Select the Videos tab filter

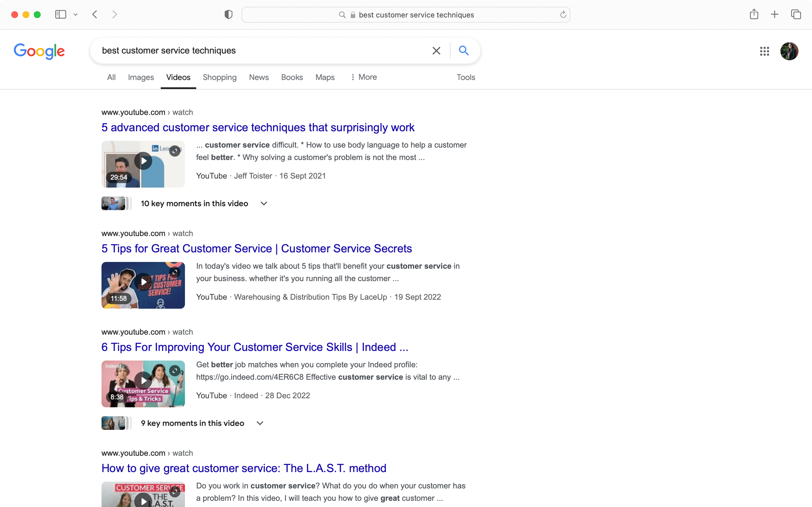point(178,77)
